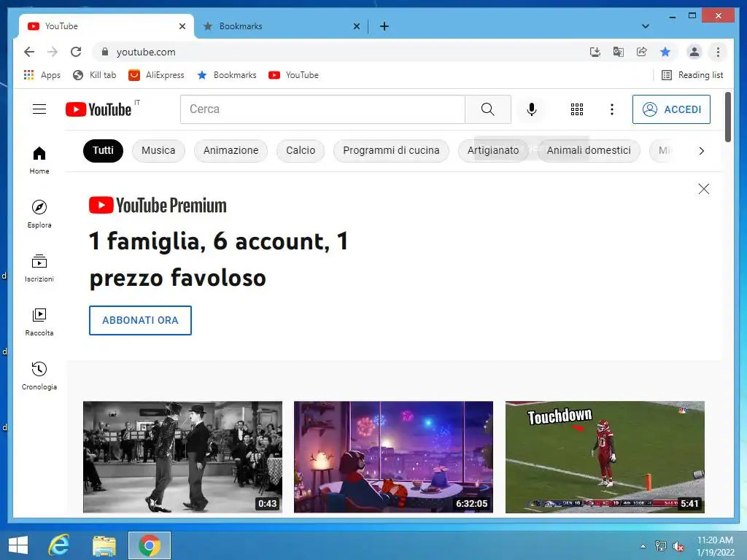Image resolution: width=747 pixels, height=560 pixels.
Task: Open Iscrizioni in the sidebar
Action: [x=39, y=268]
